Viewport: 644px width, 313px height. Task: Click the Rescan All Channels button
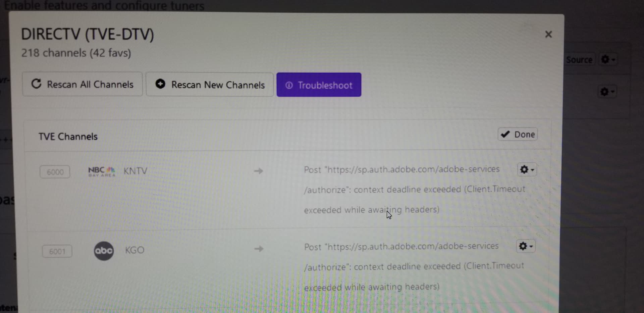(82, 84)
